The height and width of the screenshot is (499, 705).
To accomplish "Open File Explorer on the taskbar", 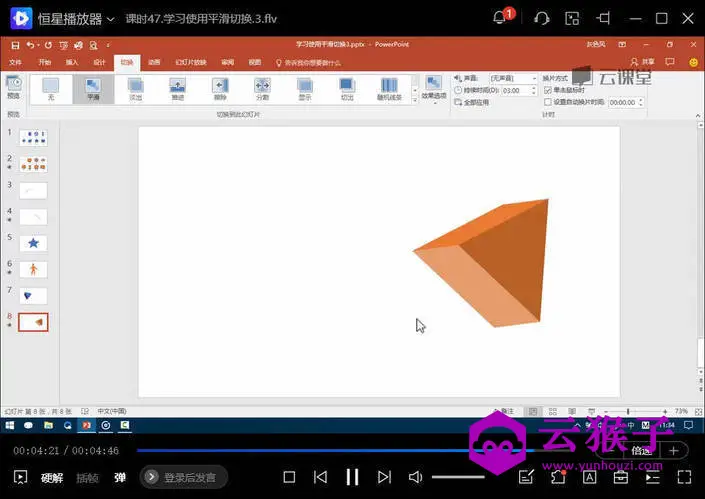I will pos(48,425).
